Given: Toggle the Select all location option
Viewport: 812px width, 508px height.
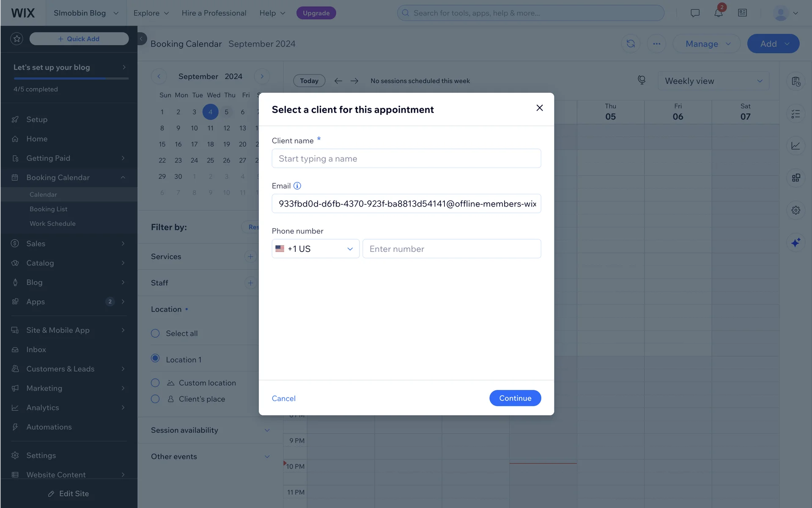Looking at the screenshot, I should click(155, 334).
